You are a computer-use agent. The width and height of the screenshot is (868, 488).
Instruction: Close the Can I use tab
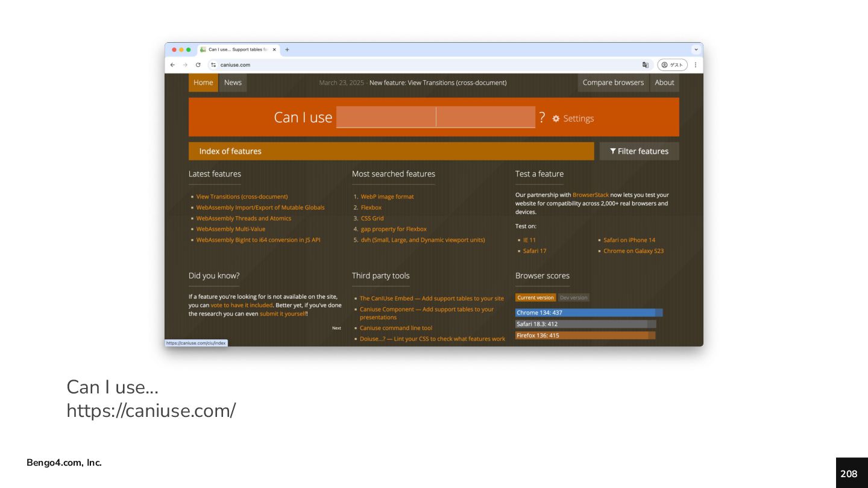tap(274, 49)
